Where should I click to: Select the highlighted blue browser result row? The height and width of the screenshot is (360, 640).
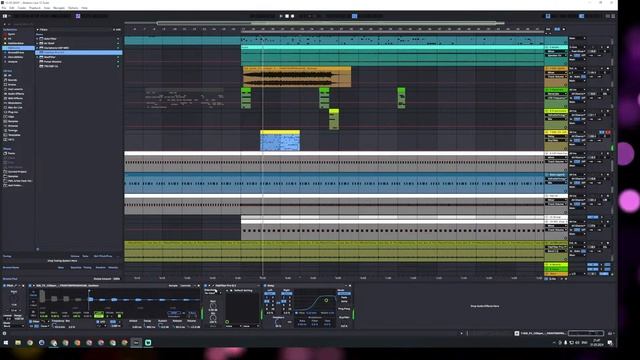(79, 53)
